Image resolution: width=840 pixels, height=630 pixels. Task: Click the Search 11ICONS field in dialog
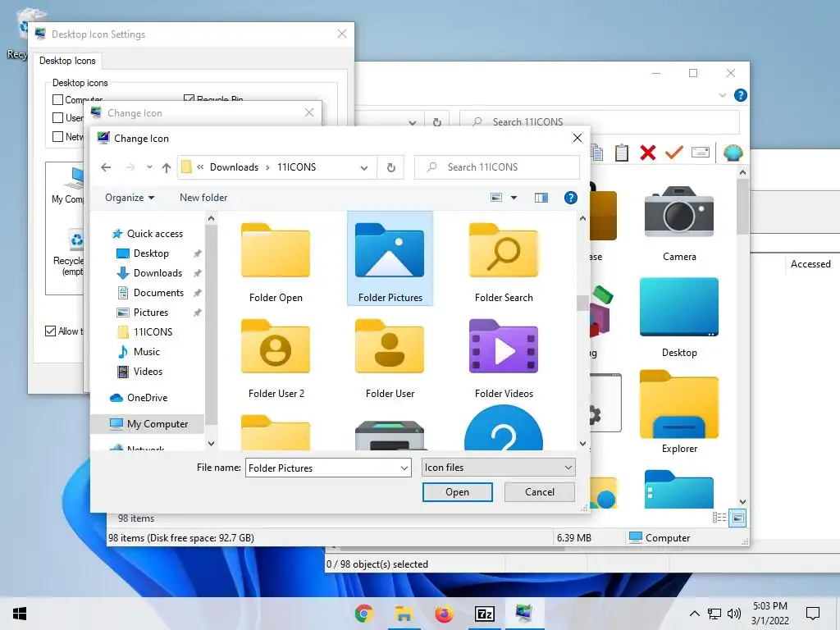pos(497,167)
